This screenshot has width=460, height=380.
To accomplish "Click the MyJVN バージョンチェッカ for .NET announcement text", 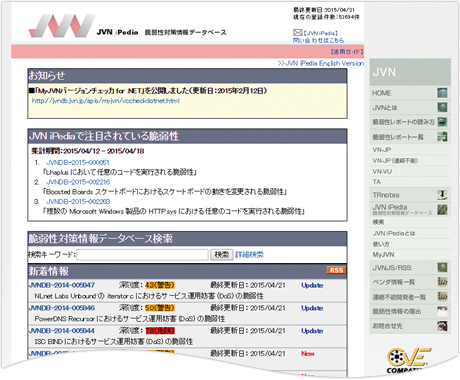I will (148, 91).
